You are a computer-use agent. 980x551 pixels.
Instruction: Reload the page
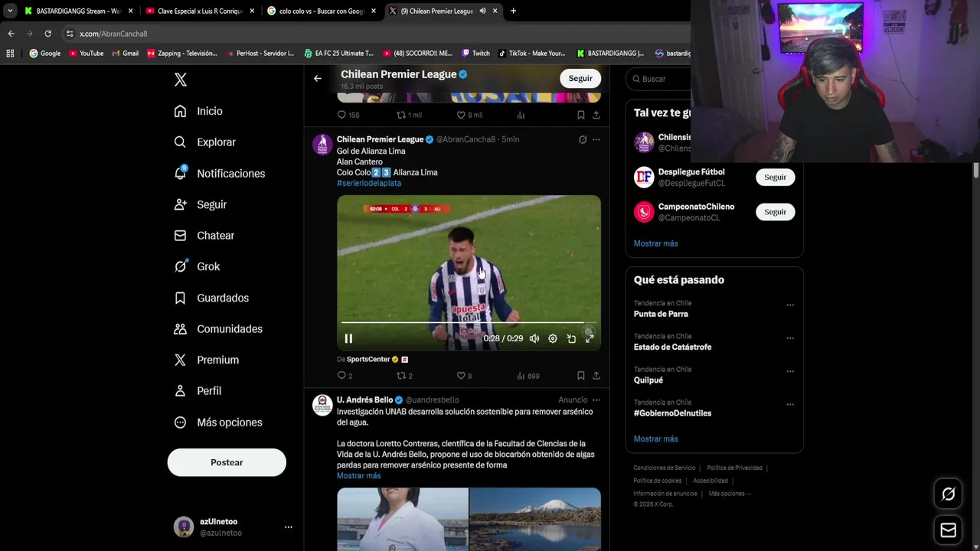click(x=47, y=34)
